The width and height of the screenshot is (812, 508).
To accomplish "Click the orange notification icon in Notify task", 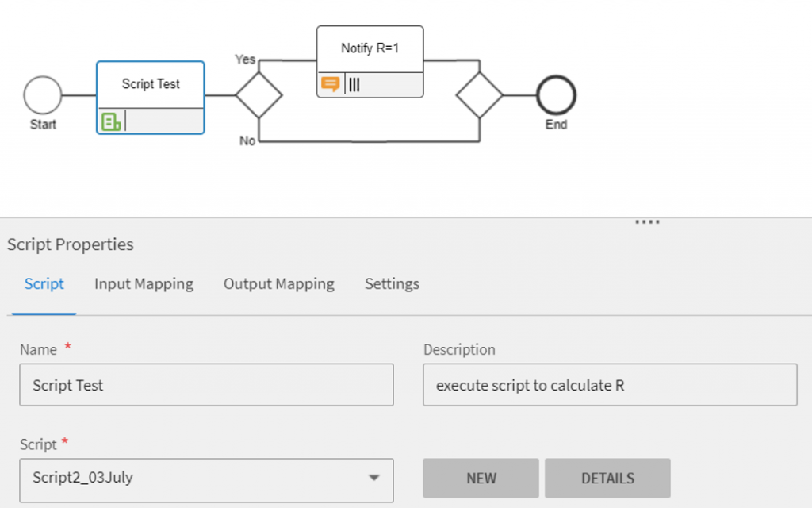I will tap(330, 84).
